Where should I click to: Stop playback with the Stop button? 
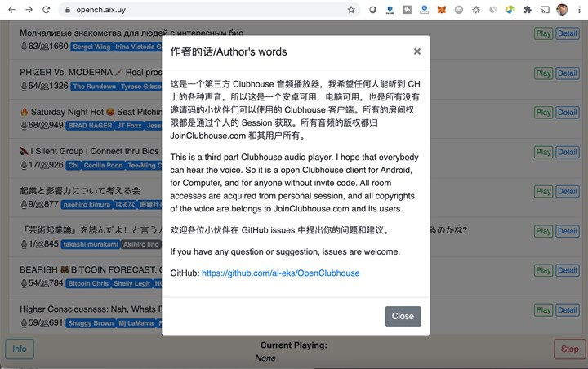569,349
